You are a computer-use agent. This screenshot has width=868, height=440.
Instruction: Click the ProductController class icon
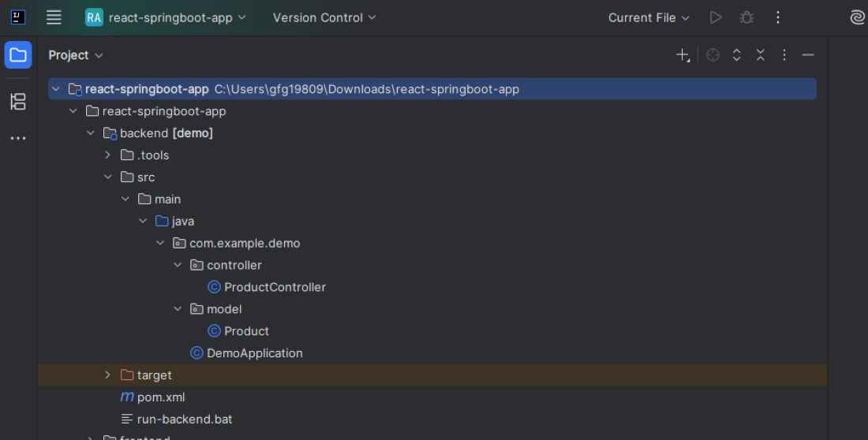214,287
